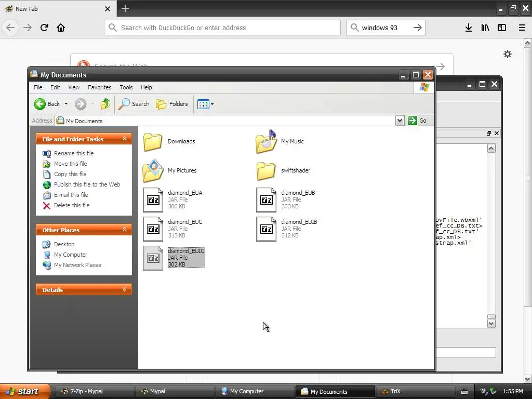Close the New Tab tab

pyautogui.click(x=108, y=9)
